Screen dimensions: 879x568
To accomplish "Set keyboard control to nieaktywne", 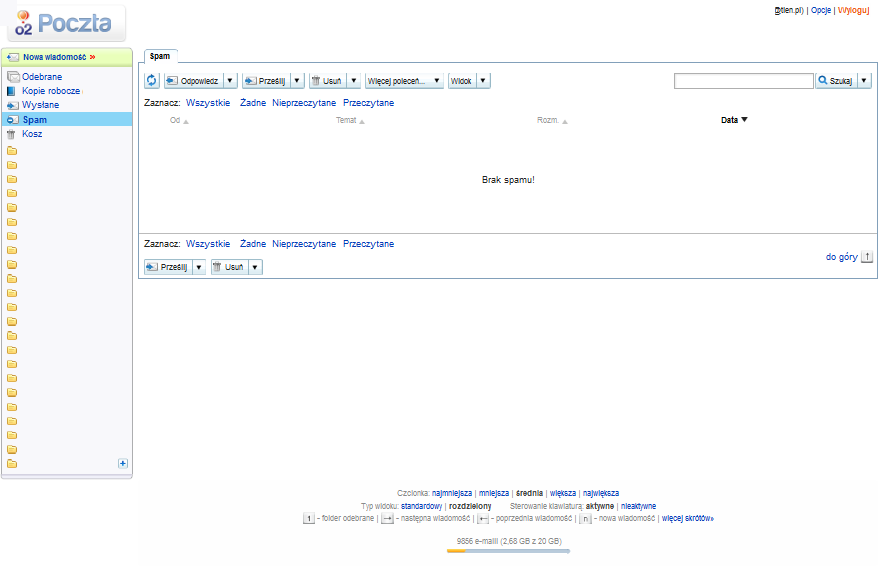I will [x=639, y=506].
